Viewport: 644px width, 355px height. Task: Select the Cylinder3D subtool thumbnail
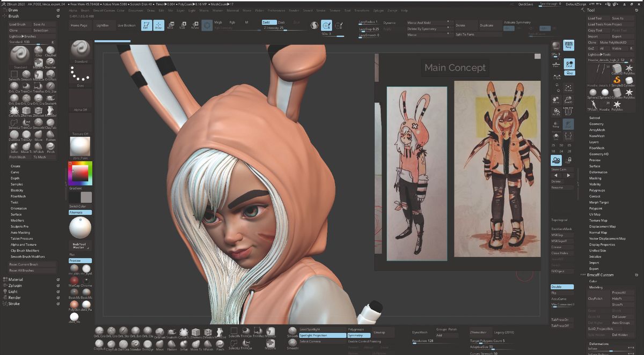coord(617,93)
